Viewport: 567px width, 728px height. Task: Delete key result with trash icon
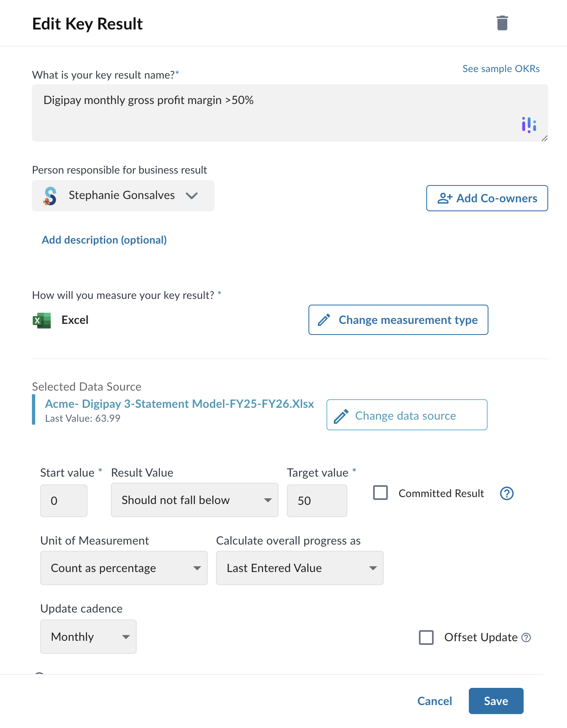click(502, 23)
